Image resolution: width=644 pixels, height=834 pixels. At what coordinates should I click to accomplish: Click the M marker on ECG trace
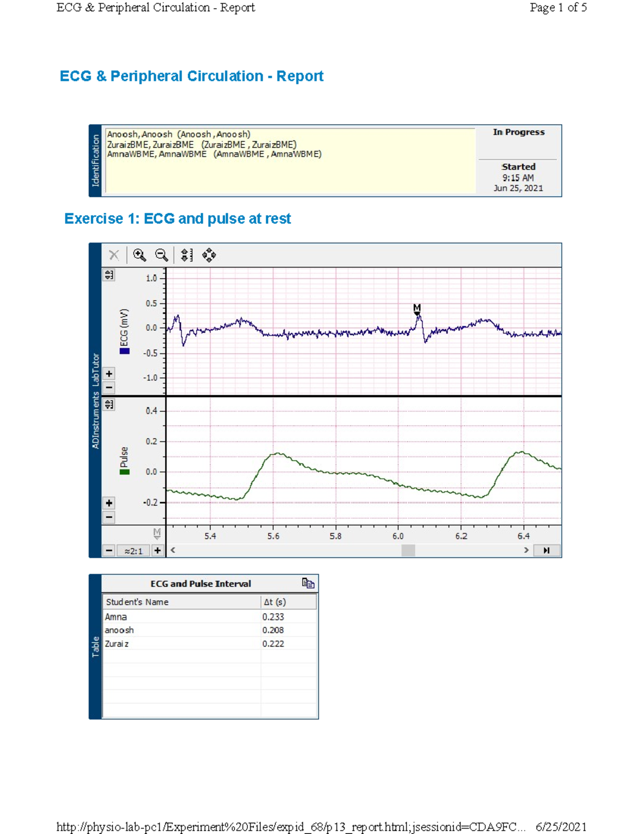417,309
